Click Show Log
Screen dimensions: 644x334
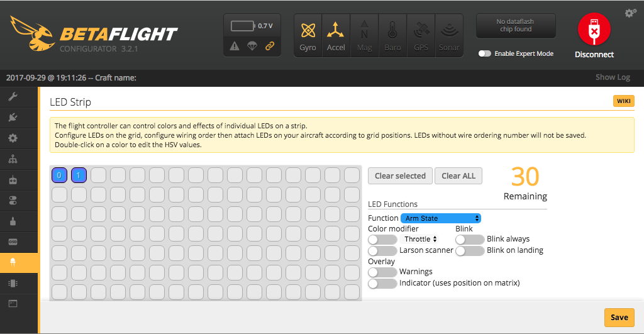tap(613, 77)
